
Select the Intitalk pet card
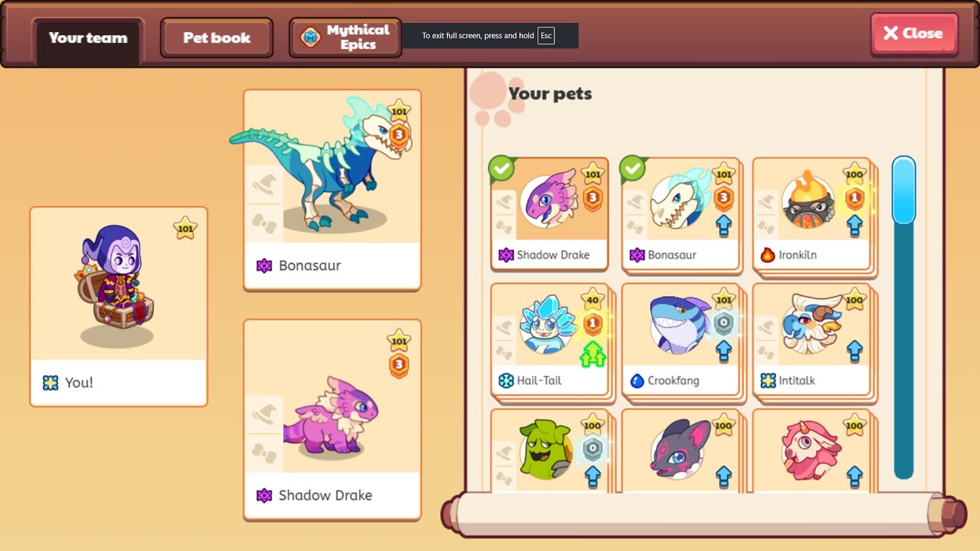(x=813, y=341)
